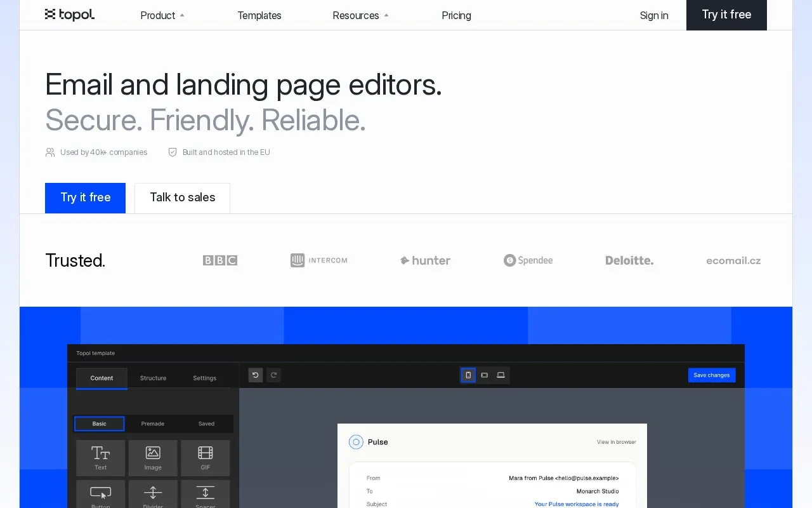The image size is (812, 508).
Task: Select the Button content block
Action: [101, 494]
